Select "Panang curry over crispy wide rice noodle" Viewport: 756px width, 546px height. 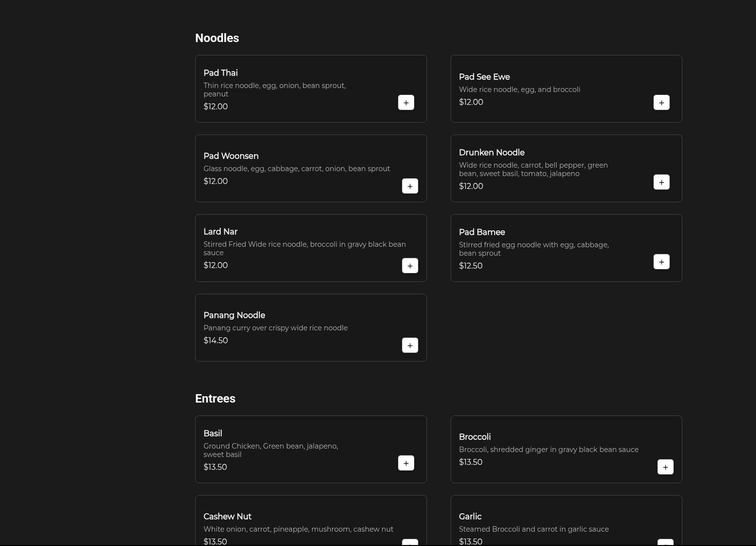point(275,328)
